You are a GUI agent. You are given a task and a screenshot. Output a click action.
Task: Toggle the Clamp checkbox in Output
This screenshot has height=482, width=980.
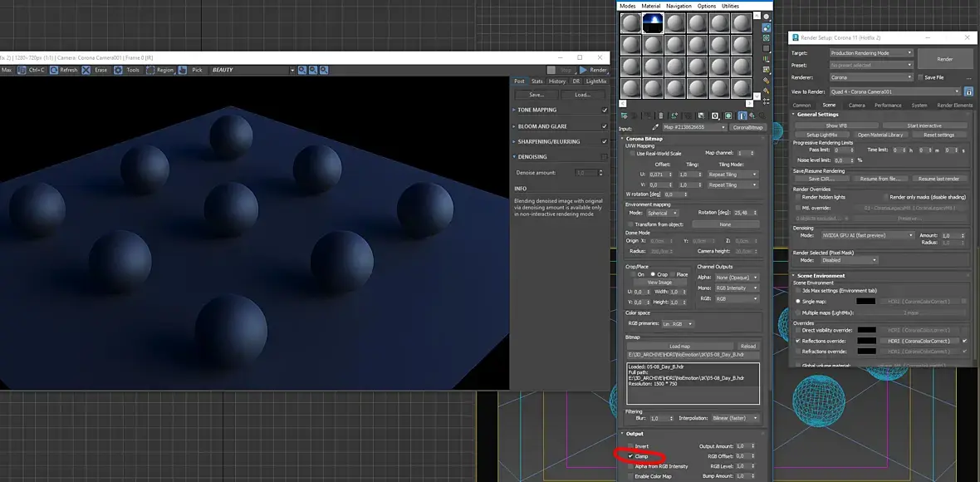(x=630, y=456)
